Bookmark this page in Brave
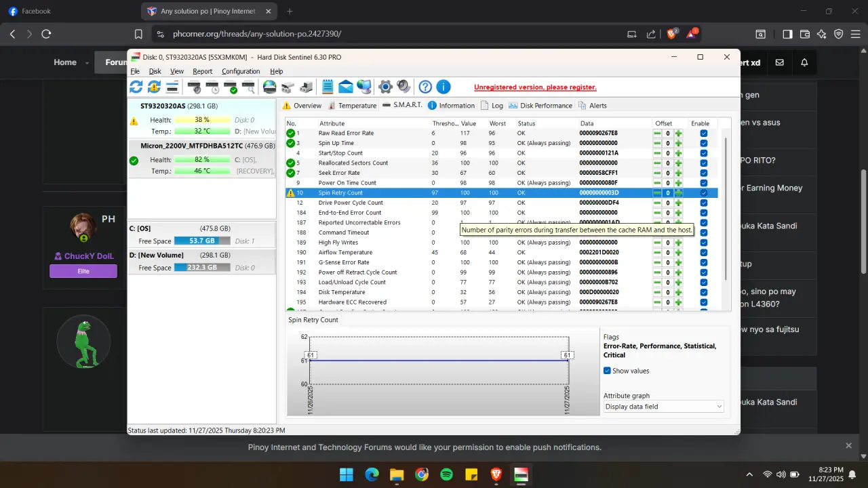The image size is (868, 488). tap(138, 34)
